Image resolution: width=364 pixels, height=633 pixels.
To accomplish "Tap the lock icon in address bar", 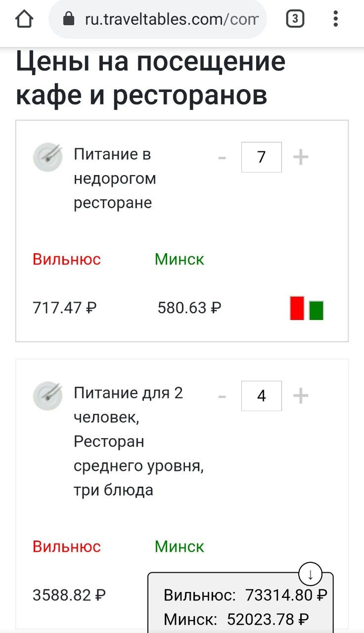I will pos(69,20).
